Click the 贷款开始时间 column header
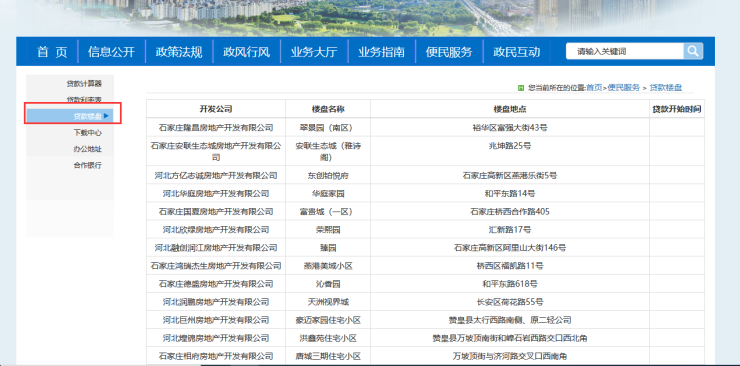Screen dimensions: 740x366 677,109
